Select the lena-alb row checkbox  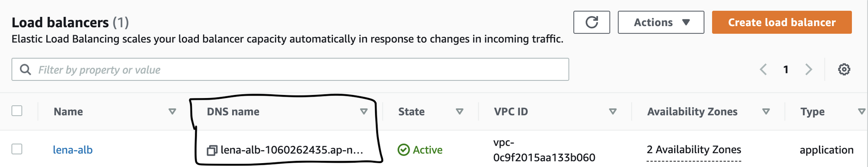tap(17, 149)
